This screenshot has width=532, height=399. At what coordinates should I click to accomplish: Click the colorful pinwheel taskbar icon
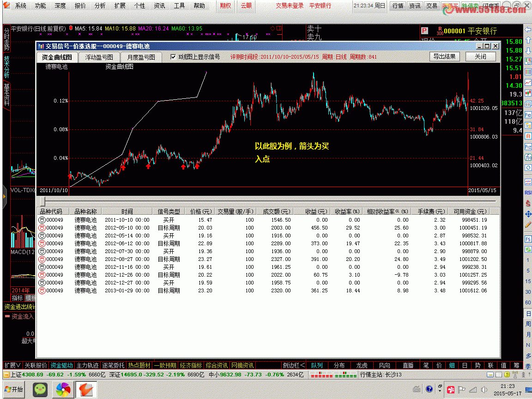[x=63, y=389]
